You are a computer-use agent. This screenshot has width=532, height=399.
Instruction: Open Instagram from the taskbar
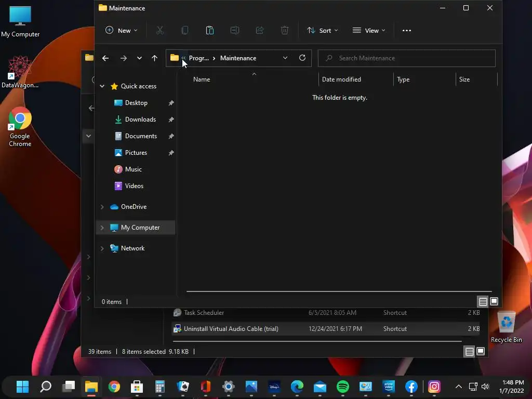pyautogui.click(x=434, y=387)
